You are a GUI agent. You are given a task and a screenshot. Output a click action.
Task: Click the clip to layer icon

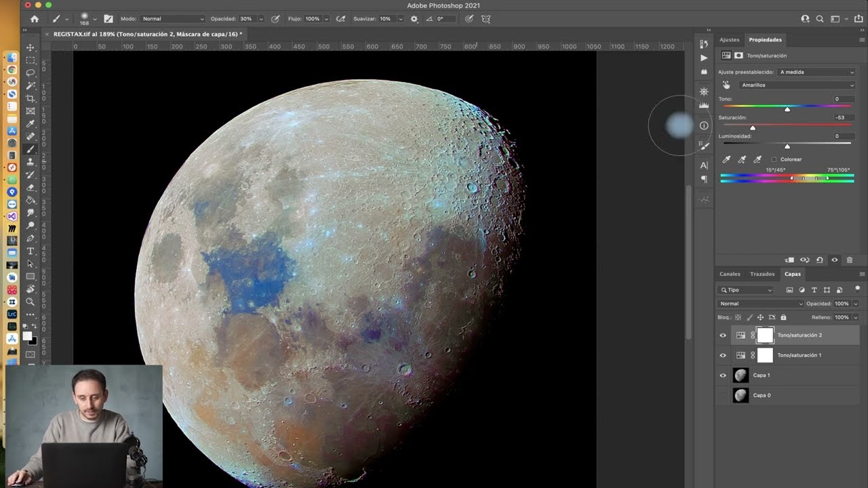[x=789, y=260]
